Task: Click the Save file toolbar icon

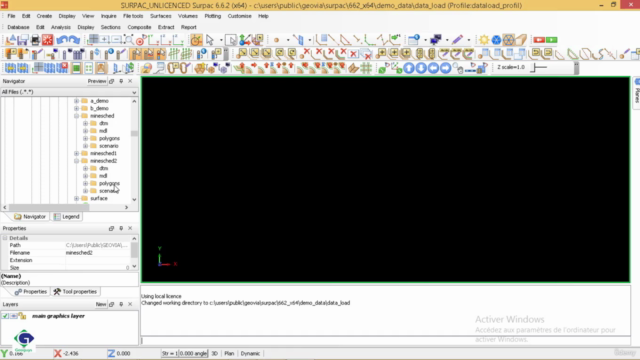Action: click(23, 40)
